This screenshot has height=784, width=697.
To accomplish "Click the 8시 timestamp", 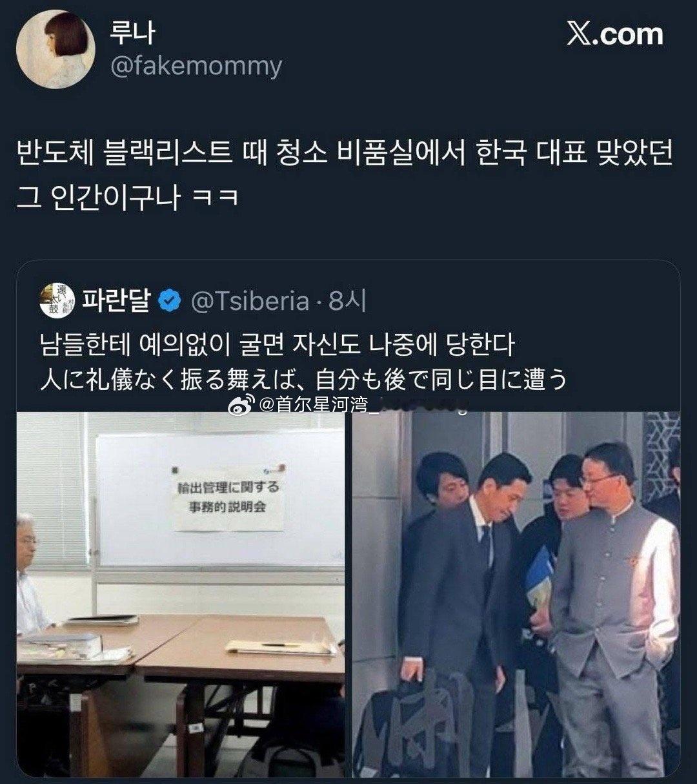I will coord(347,301).
